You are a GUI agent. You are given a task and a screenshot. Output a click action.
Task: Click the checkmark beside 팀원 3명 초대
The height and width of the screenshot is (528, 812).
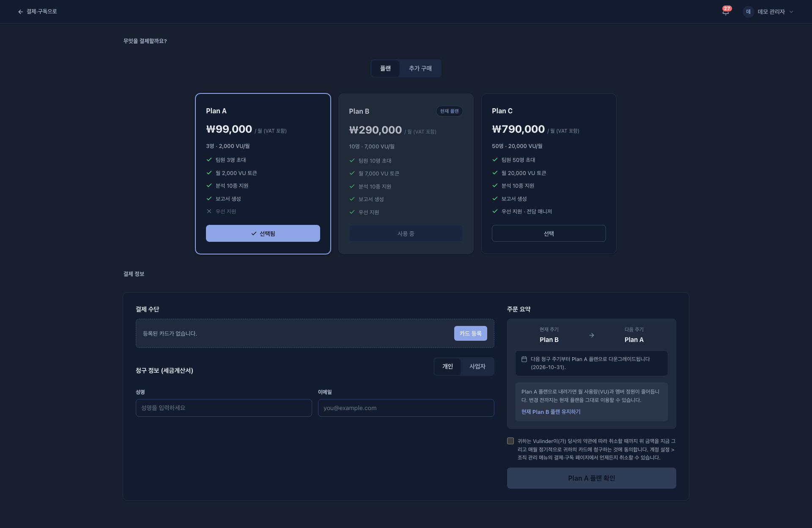[209, 160]
